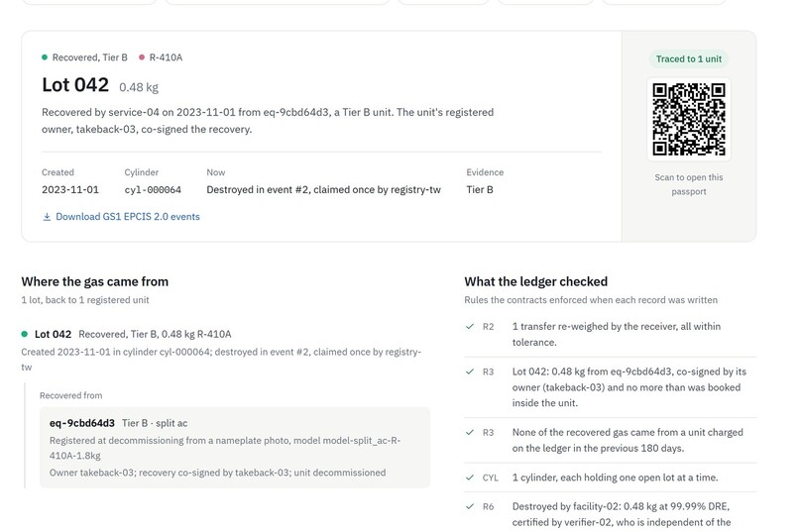Click the checkmark icon for rule R2
799x532 pixels.
[470, 326]
